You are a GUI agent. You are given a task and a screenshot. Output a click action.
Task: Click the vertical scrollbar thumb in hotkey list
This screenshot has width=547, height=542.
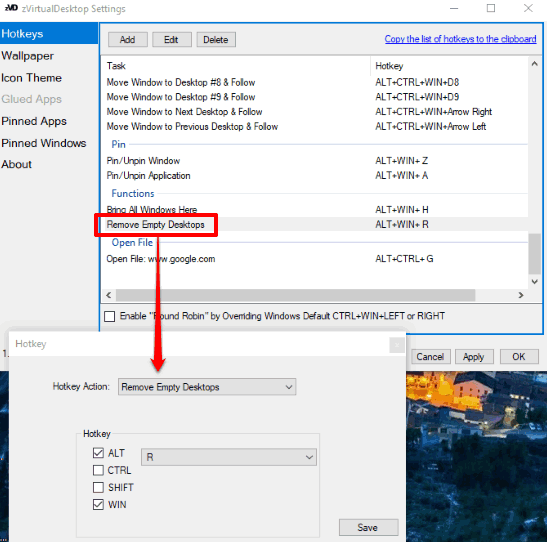534,254
